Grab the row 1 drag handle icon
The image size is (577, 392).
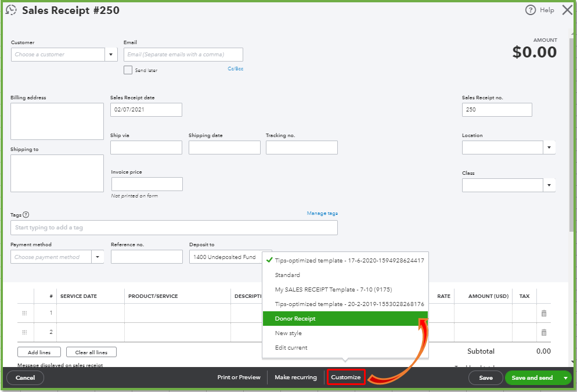coord(24,313)
